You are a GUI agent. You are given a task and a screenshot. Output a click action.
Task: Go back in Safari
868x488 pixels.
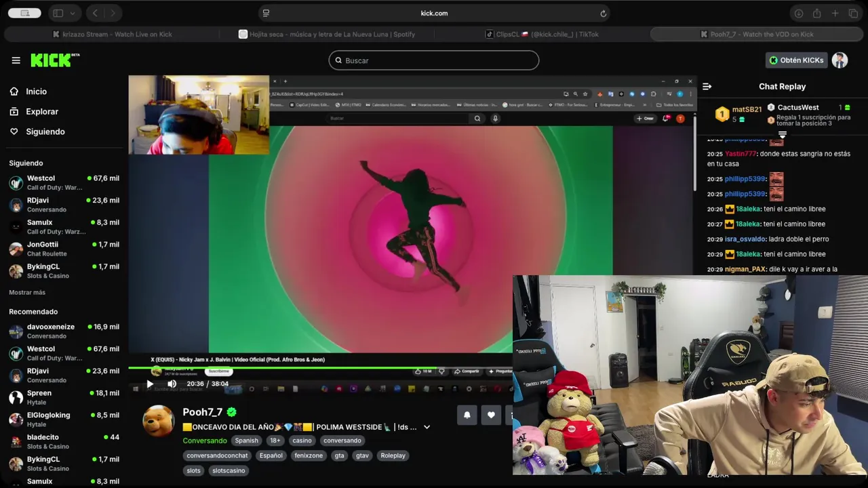(x=95, y=13)
